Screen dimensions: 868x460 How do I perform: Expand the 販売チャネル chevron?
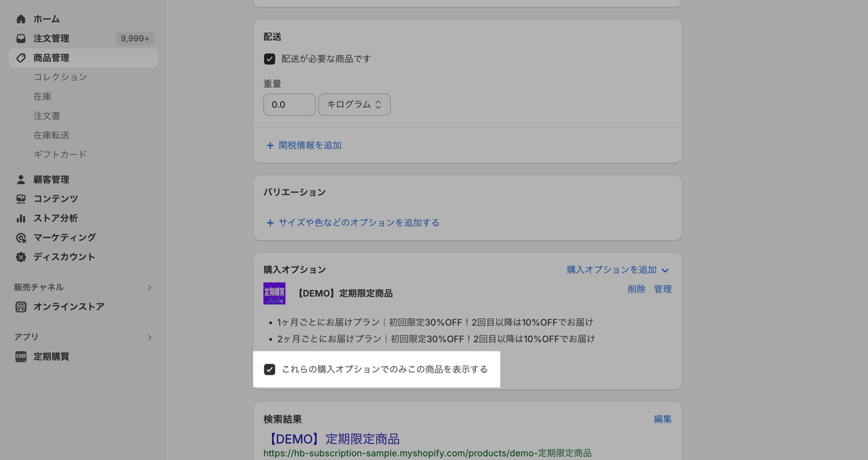[x=149, y=288]
